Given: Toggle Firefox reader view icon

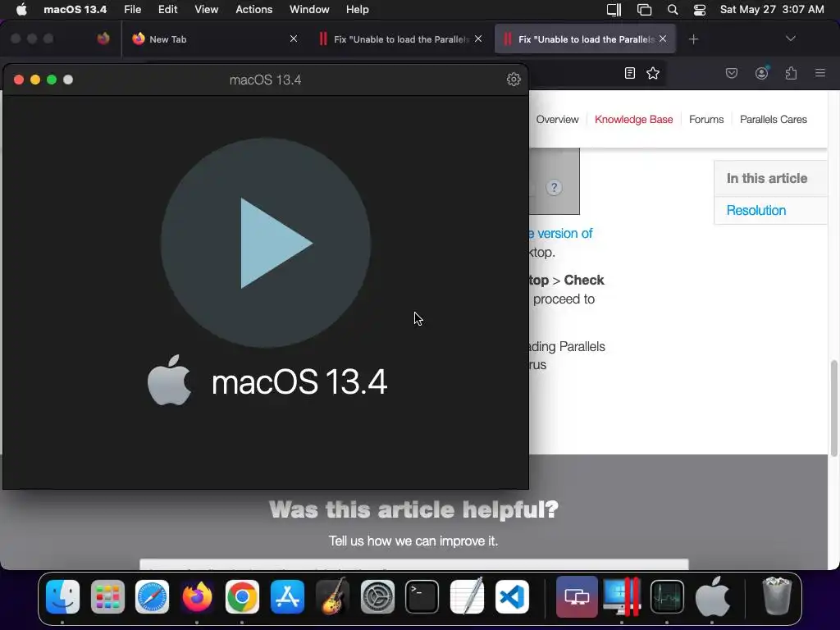Looking at the screenshot, I should pos(630,73).
